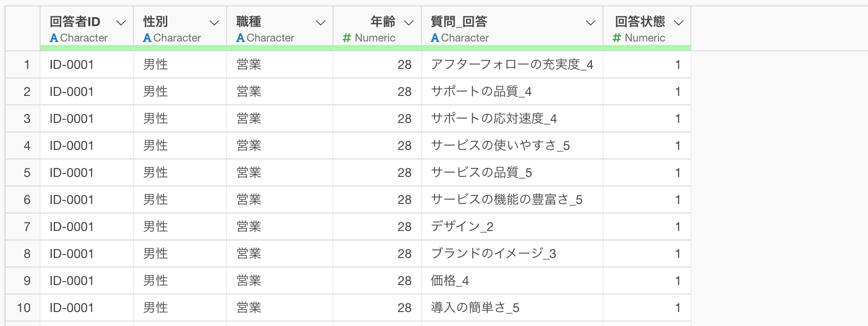Click the アフターフォローの充実度_4 cell
This screenshot has width=868, height=326.
click(512, 65)
